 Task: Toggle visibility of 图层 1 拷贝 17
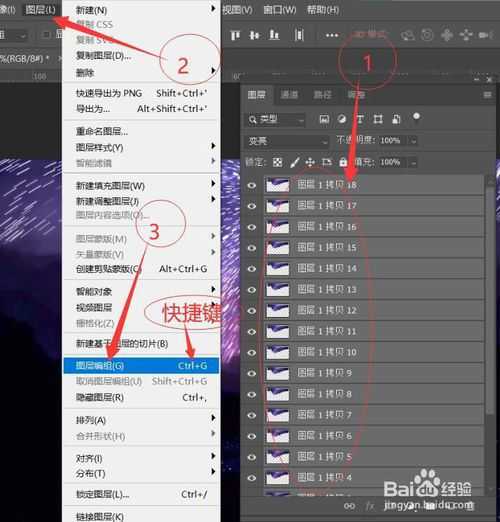(252, 206)
